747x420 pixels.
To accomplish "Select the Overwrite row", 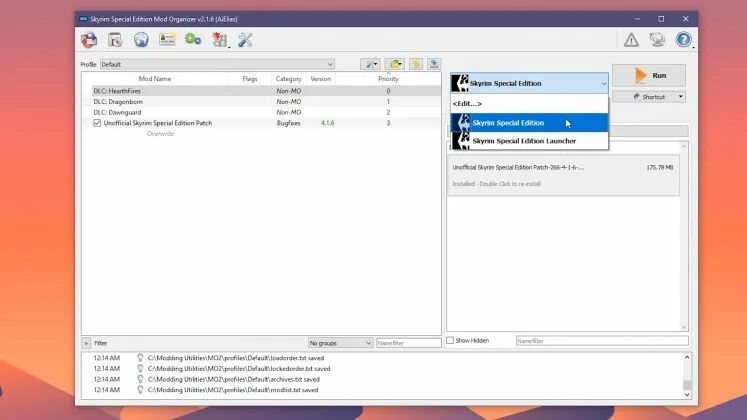I will pyautogui.click(x=262, y=134).
